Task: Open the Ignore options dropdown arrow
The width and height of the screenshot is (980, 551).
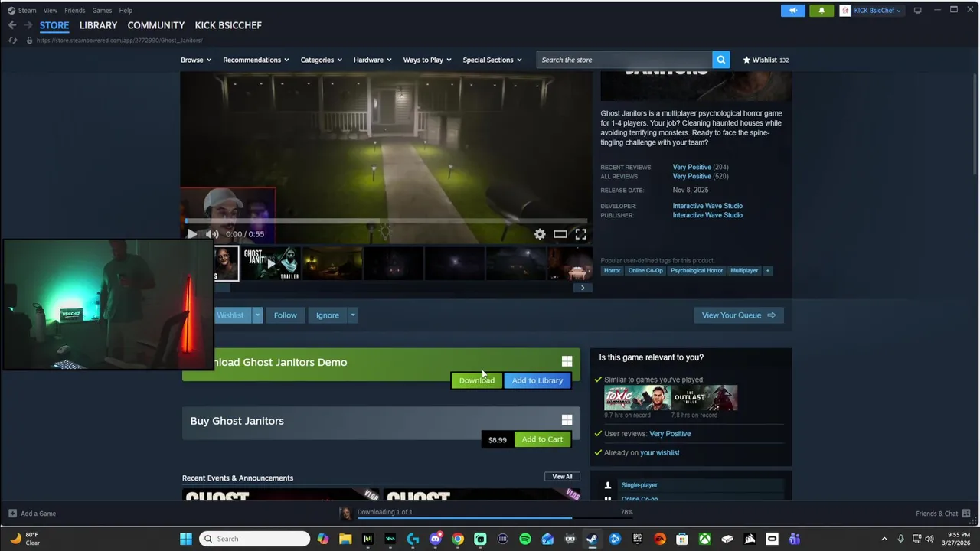Action: pos(352,315)
